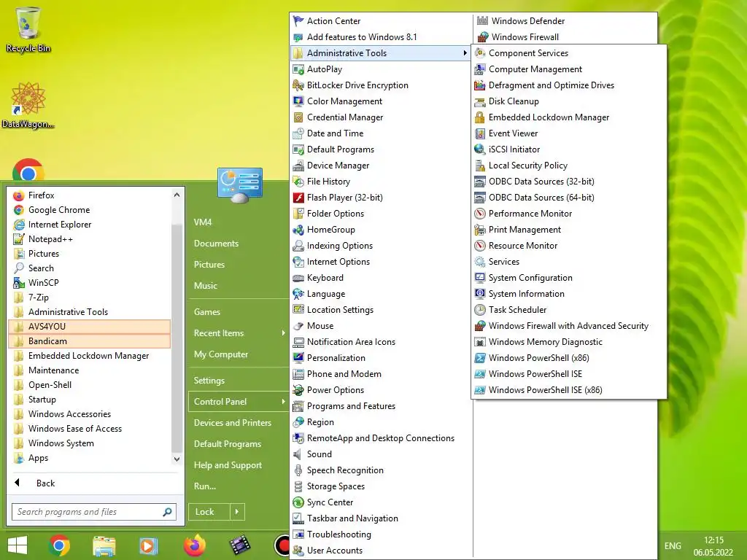This screenshot has width=747, height=560.
Task: Open the Lock button's arrow options
Action: 237,512
